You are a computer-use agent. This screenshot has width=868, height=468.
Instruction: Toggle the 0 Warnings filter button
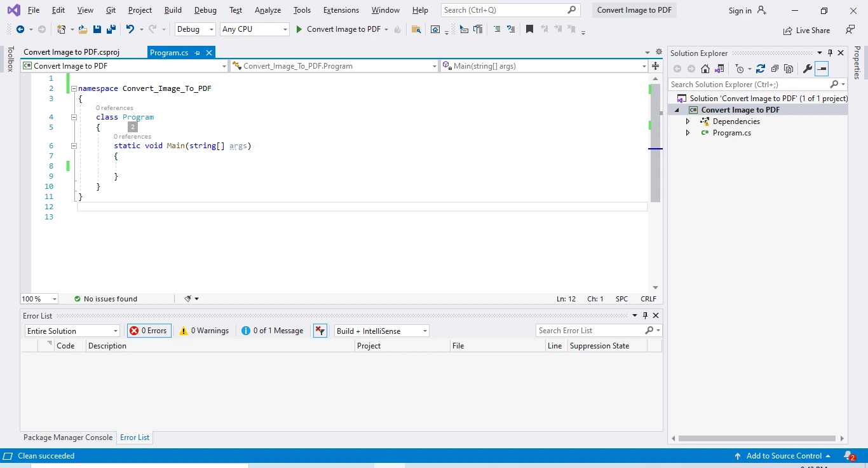tap(204, 331)
